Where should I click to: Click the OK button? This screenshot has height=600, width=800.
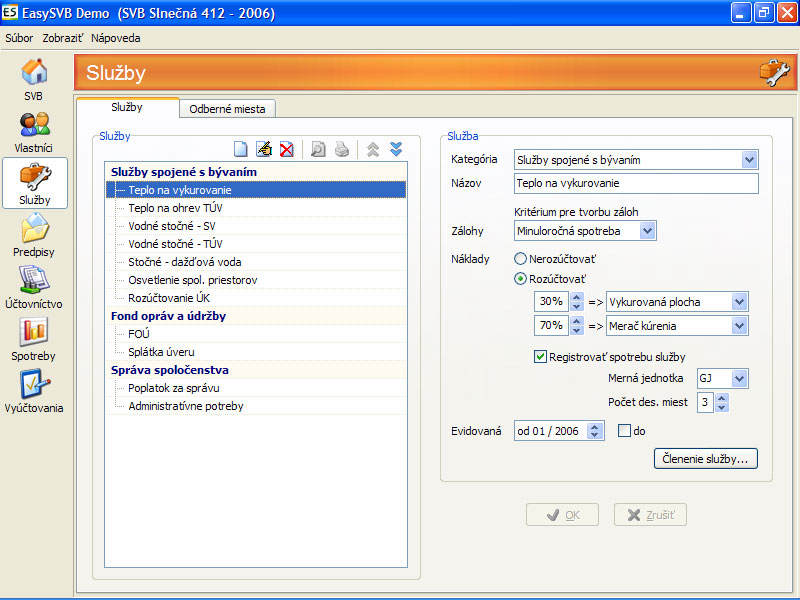click(562, 515)
